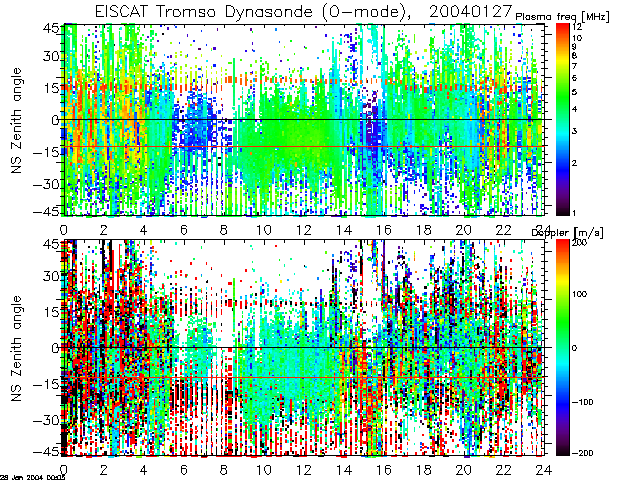Click hour '8' on bottom panel time axis
640x480 pixels.
[x=224, y=470]
